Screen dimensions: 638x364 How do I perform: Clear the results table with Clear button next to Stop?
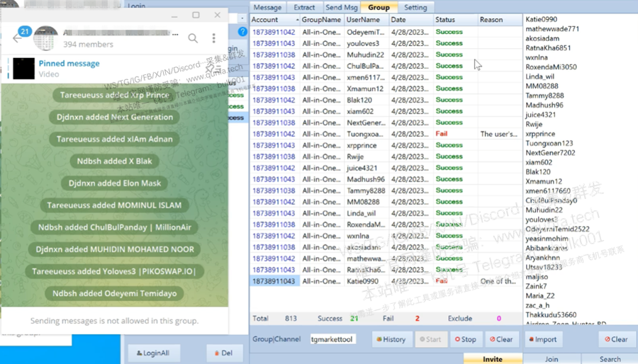(x=502, y=339)
